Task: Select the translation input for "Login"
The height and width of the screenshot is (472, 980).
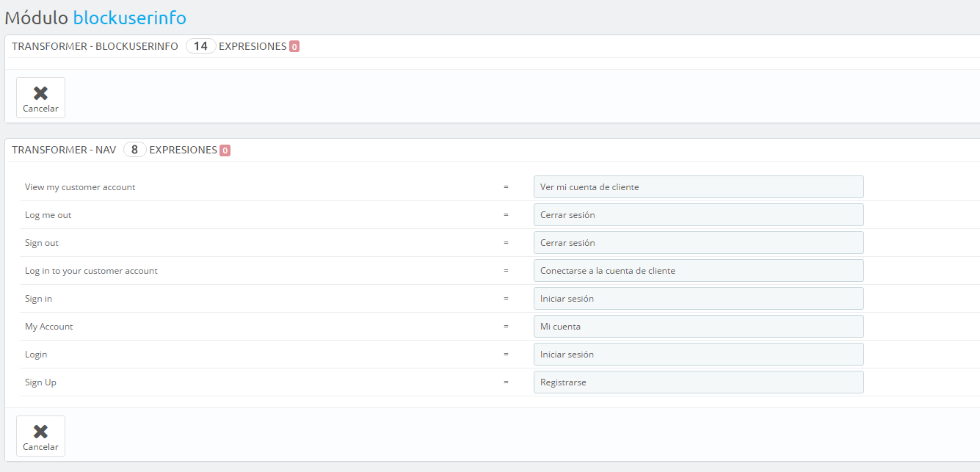Action: point(698,355)
